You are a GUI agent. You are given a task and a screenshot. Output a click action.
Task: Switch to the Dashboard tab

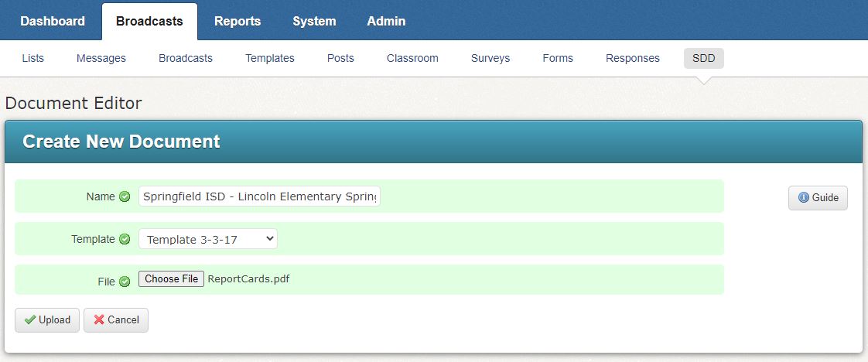53,22
